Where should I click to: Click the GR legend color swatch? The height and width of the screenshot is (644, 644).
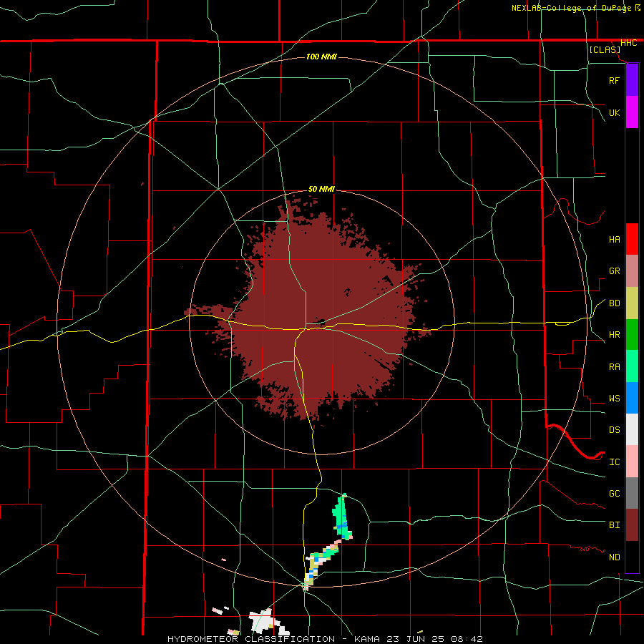[632, 271]
